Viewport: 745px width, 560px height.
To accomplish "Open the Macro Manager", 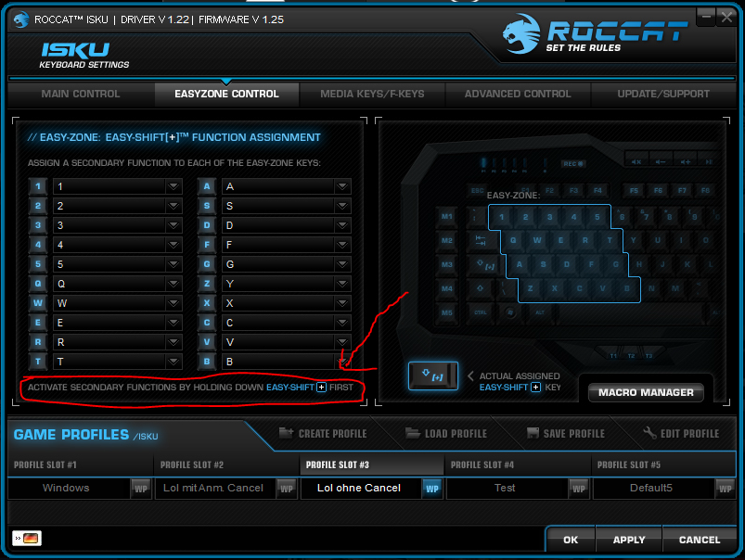I will point(646,392).
